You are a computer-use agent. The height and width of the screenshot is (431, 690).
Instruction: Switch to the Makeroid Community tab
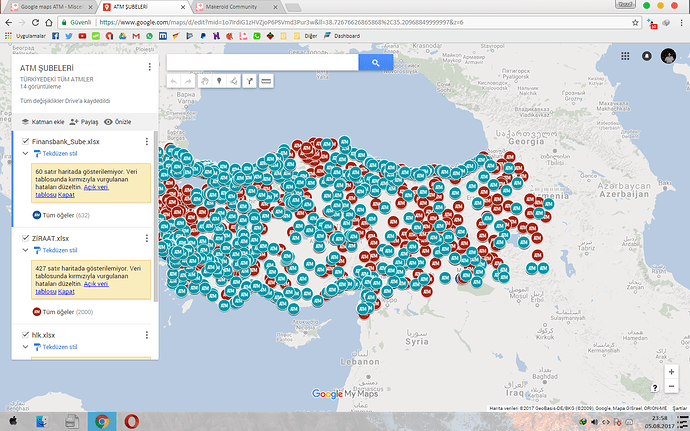237,7
